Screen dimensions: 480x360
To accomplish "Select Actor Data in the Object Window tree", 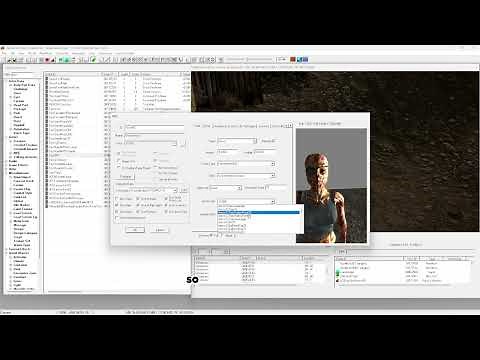I will click(16, 81).
